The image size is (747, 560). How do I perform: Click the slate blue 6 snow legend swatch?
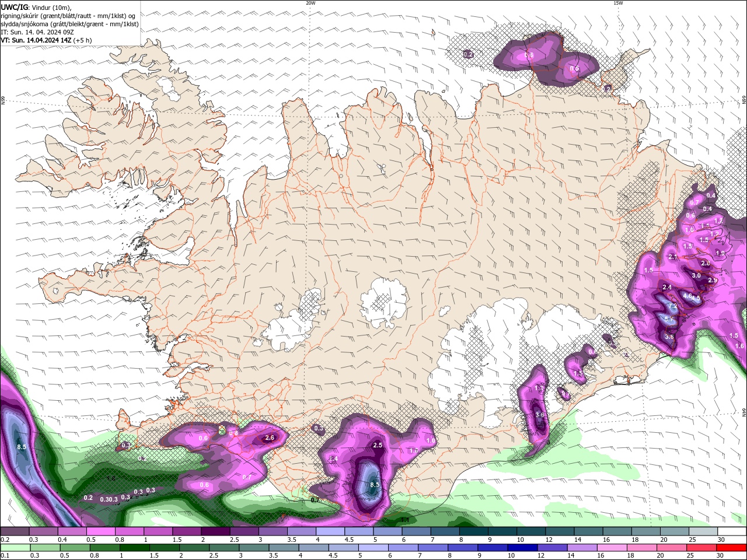[x=416, y=531]
